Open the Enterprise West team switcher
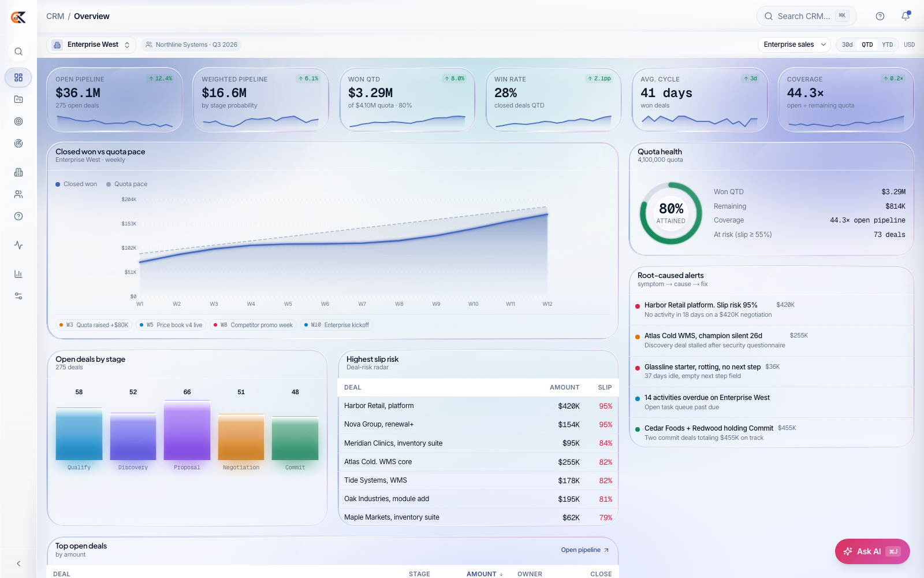The height and width of the screenshot is (578, 924). click(91, 45)
